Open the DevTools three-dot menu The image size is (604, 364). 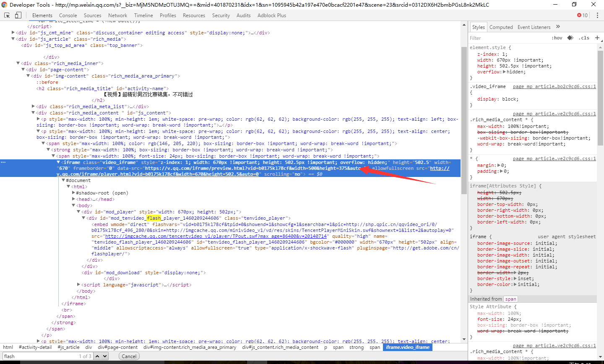(x=597, y=16)
